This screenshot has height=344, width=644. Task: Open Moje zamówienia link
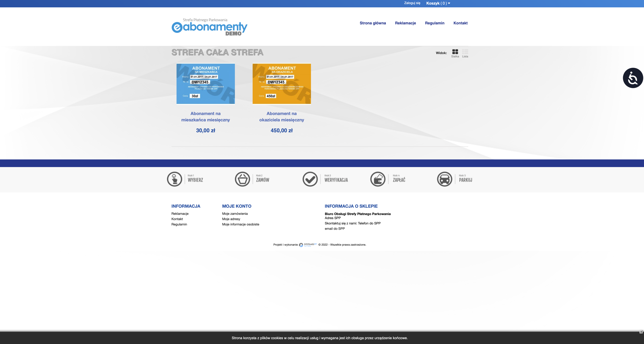235,214
